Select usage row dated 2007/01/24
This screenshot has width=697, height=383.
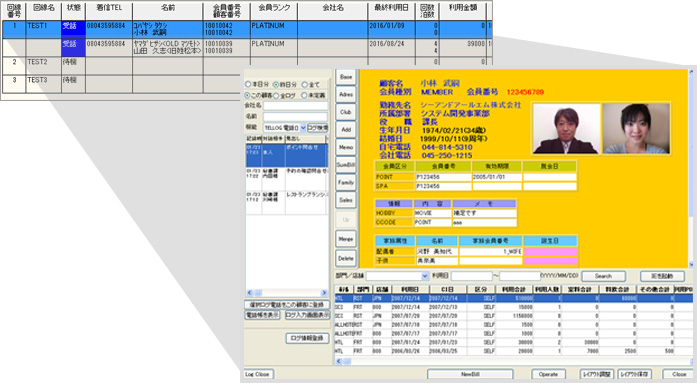click(513, 342)
